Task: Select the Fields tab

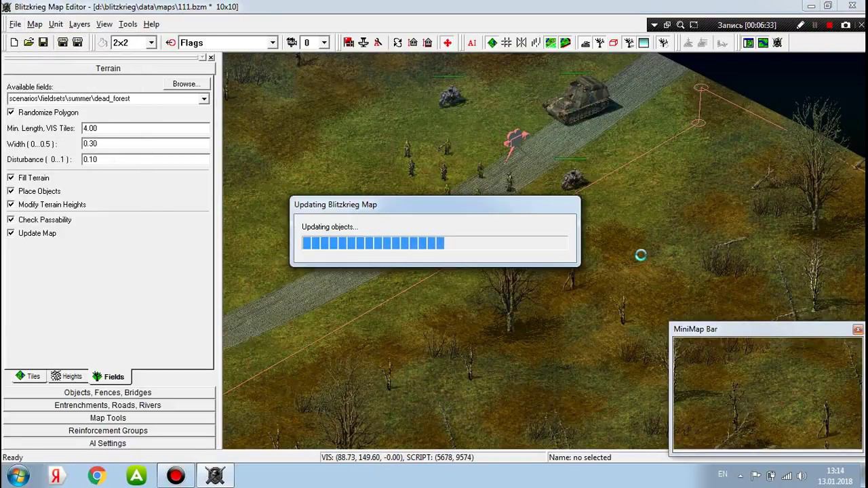Action: [108, 376]
